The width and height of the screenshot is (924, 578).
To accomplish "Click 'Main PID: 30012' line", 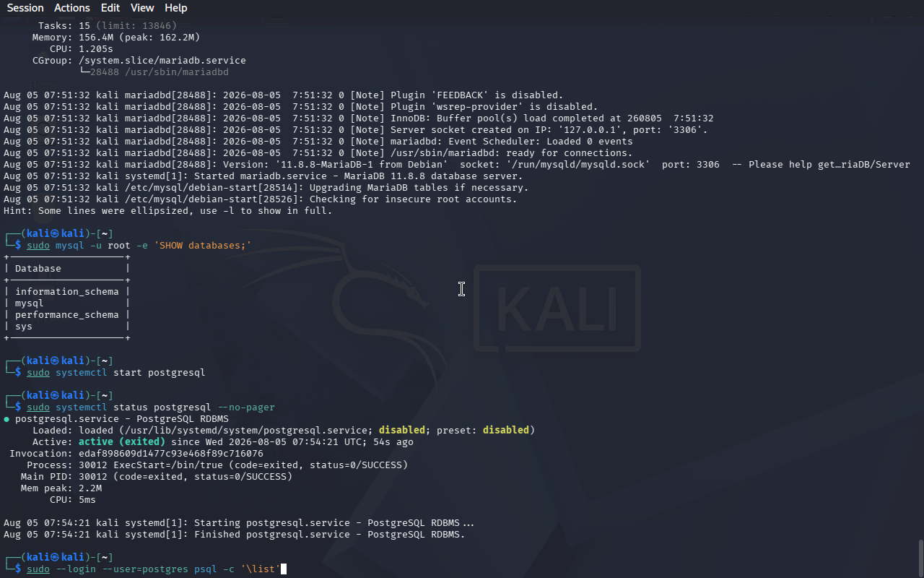I will pyautogui.click(x=157, y=477).
